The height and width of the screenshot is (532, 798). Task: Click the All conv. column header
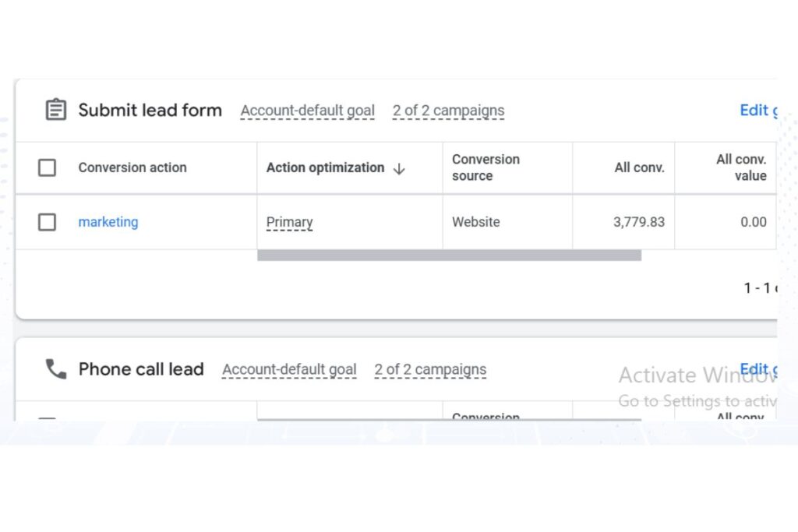tap(639, 167)
